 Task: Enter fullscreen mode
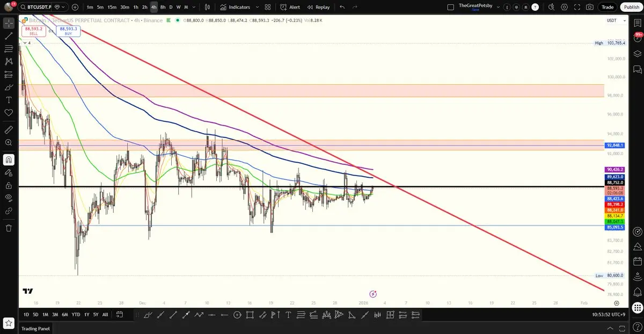click(x=577, y=7)
